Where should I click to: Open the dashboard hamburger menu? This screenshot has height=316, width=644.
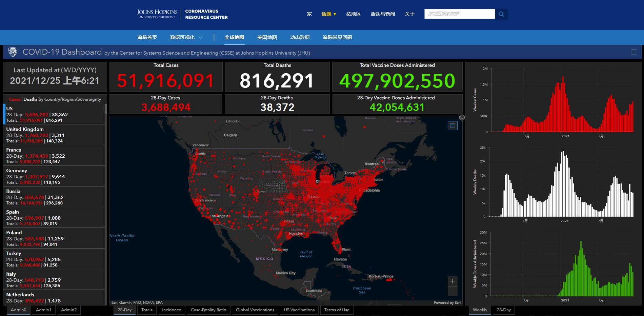[634, 52]
